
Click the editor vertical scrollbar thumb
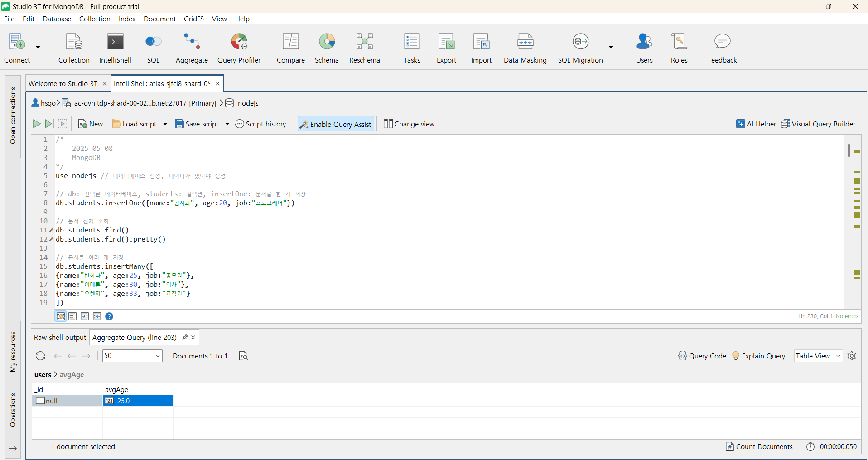coord(849,150)
